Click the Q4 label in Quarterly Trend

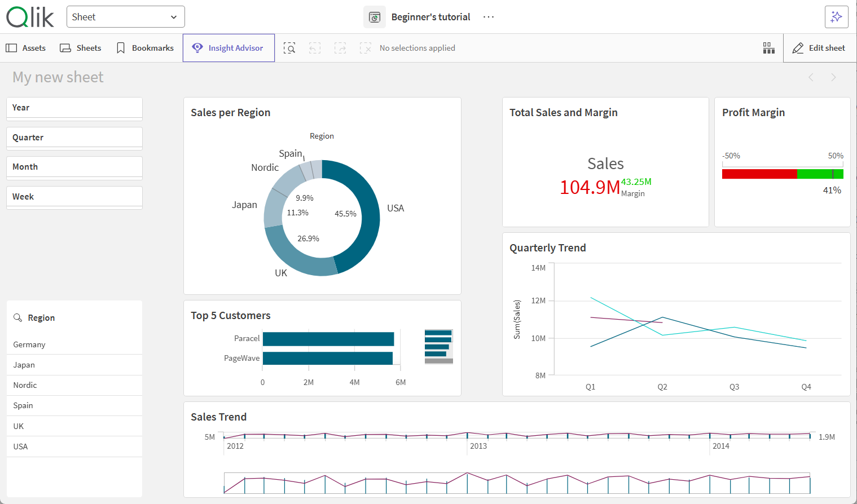pos(806,387)
